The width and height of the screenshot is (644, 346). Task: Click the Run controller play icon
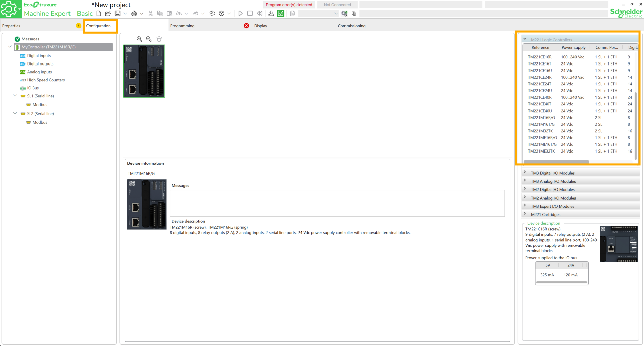[x=240, y=13]
